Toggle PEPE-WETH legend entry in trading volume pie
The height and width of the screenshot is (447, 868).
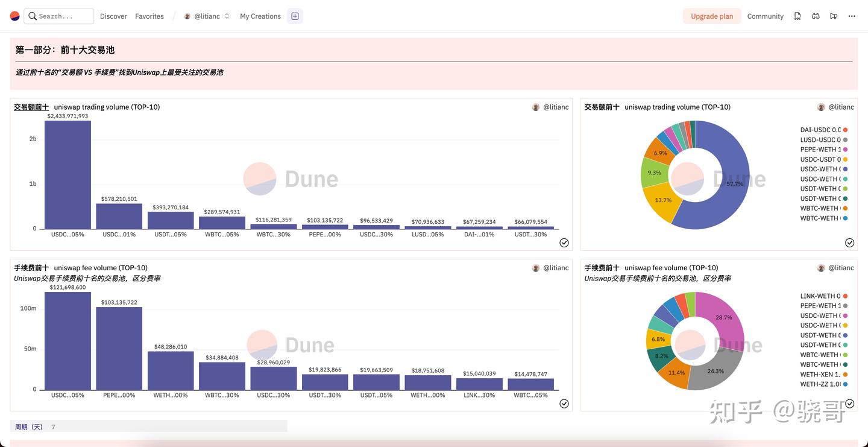point(823,150)
